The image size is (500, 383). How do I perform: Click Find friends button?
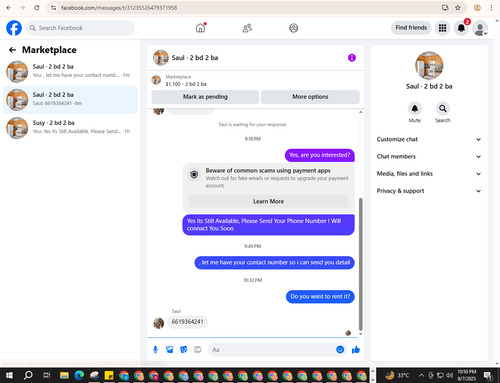coord(411,28)
